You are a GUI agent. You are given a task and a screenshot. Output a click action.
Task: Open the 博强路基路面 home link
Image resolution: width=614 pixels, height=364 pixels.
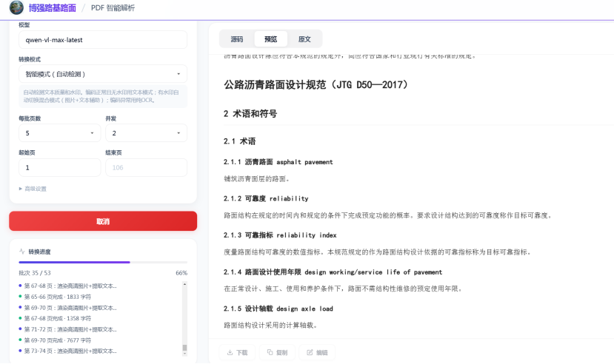(52, 8)
